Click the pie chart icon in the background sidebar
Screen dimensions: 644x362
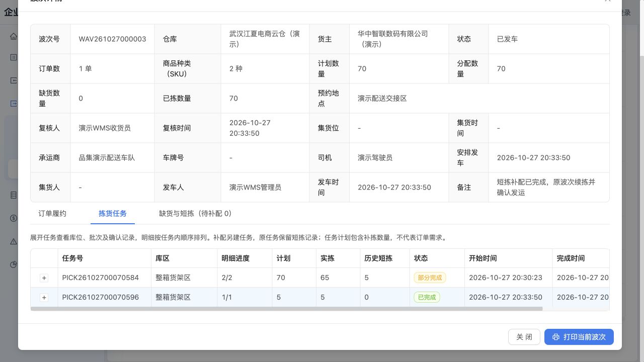14,264
